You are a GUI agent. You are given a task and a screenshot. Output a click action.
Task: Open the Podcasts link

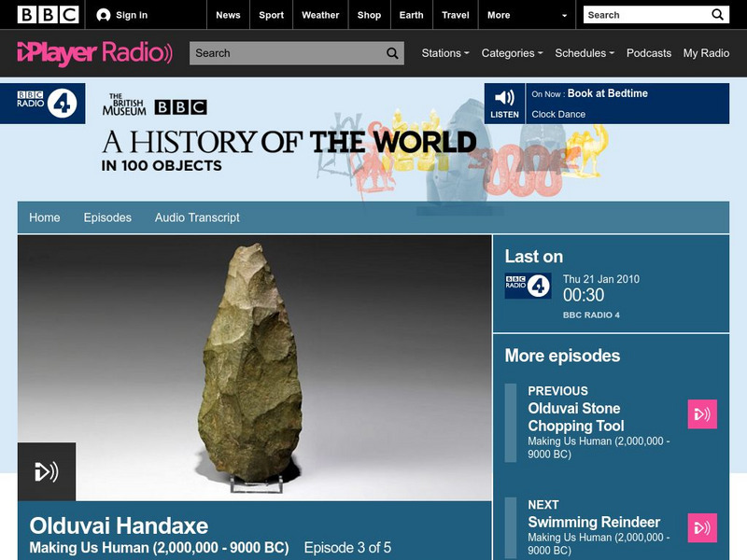pyautogui.click(x=650, y=53)
